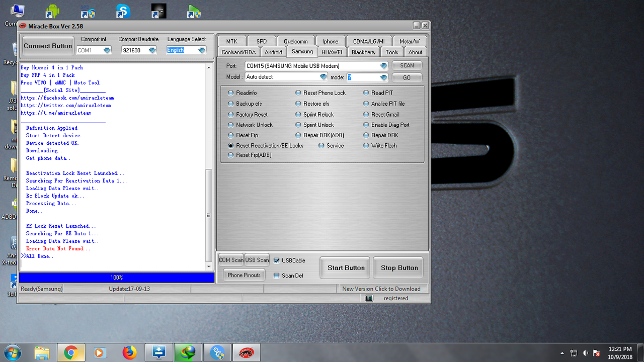Open Internet Download Manager on the taskbar
The image size is (644, 362).
(x=188, y=353)
